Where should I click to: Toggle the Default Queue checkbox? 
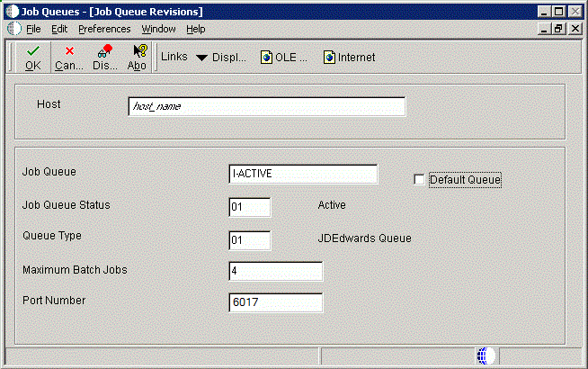tap(419, 180)
